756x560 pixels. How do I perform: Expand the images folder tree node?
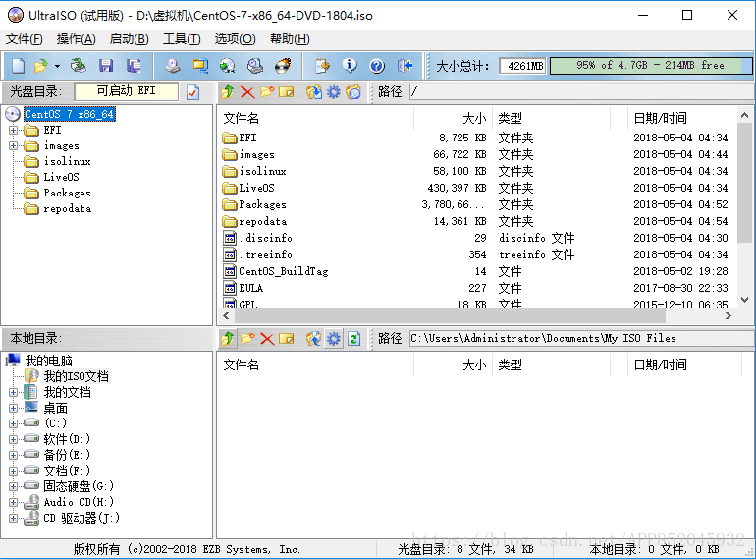(x=13, y=145)
